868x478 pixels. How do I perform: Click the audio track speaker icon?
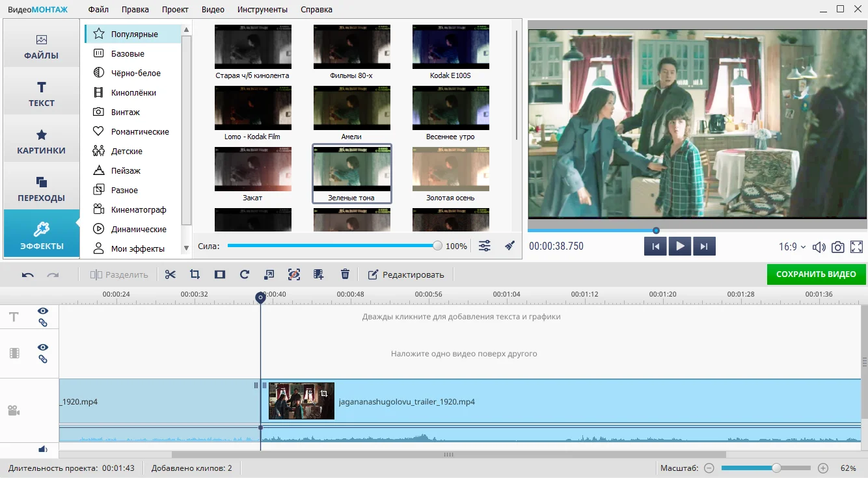(x=43, y=449)
